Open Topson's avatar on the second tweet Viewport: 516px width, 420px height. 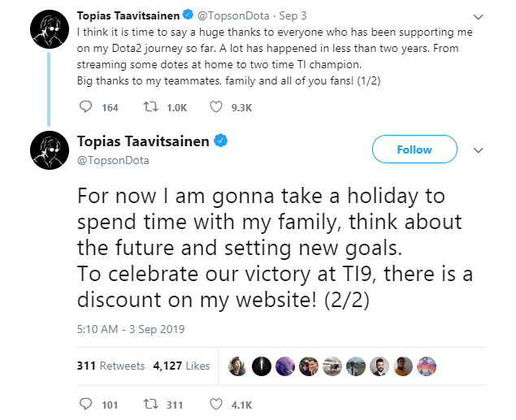pos(50,150)
